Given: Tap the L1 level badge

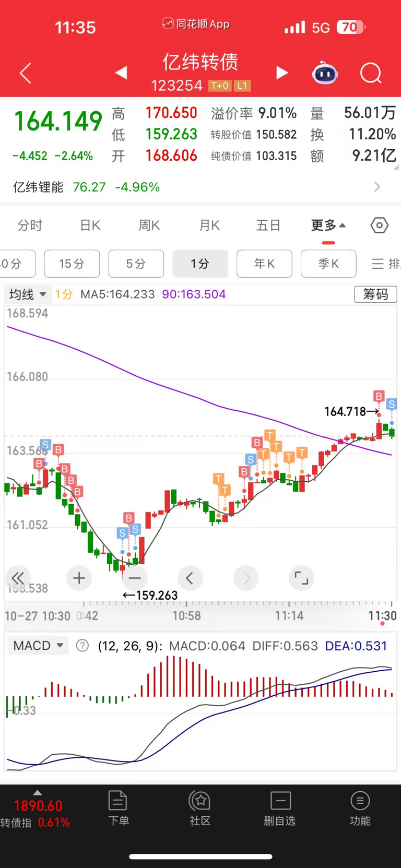Looking at the screenshot, I should click(242, 86).
